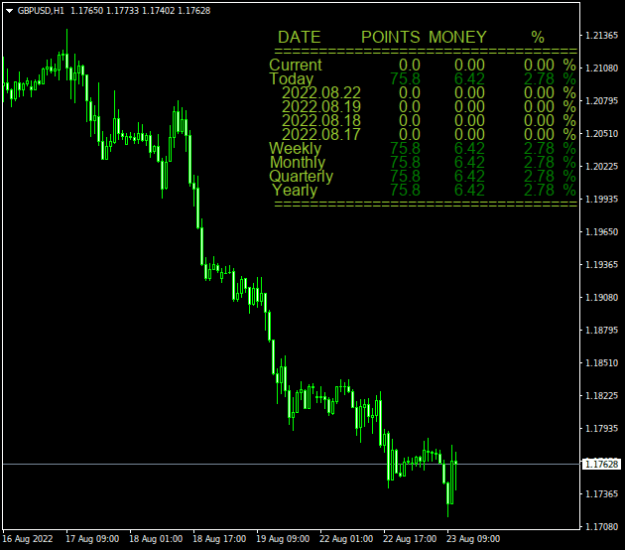The width and height of the screenshot is (625, 550).
Task: Select the Quarterly row label
Action: tap(301, 177)
